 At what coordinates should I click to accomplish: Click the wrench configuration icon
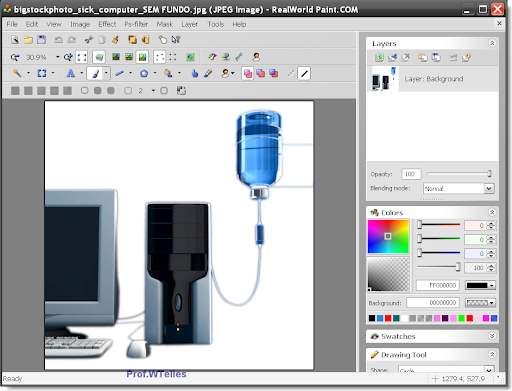[x=239, y=57]
